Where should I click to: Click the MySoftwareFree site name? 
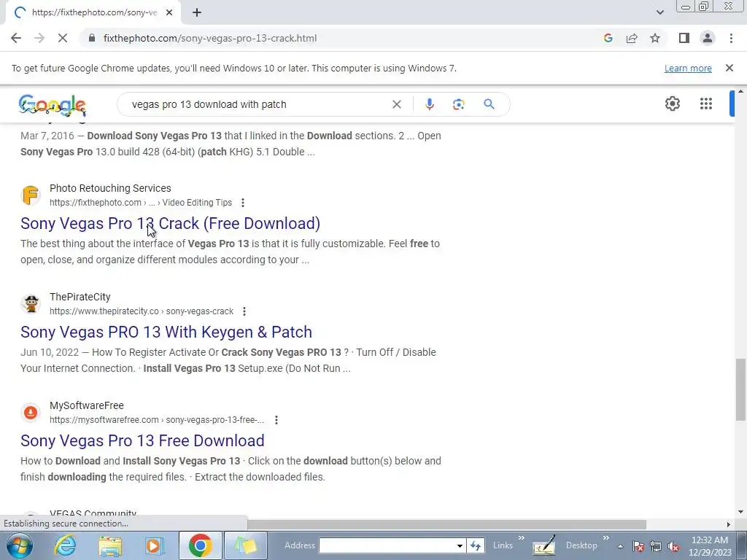87,405
